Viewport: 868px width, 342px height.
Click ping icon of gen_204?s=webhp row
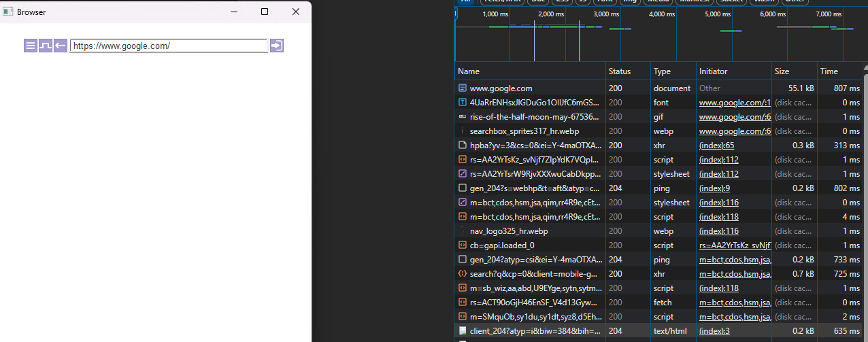[463, 188]
